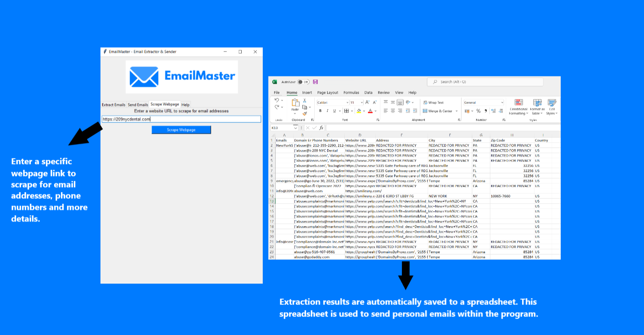
Task: Open the Borders dropdown arrow
Action: [x=352, y=111]
